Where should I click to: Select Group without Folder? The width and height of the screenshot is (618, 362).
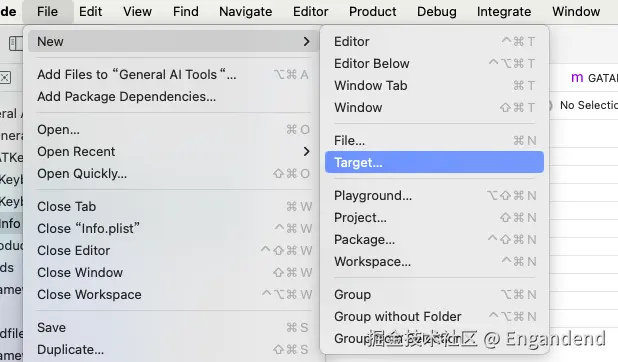434,317
